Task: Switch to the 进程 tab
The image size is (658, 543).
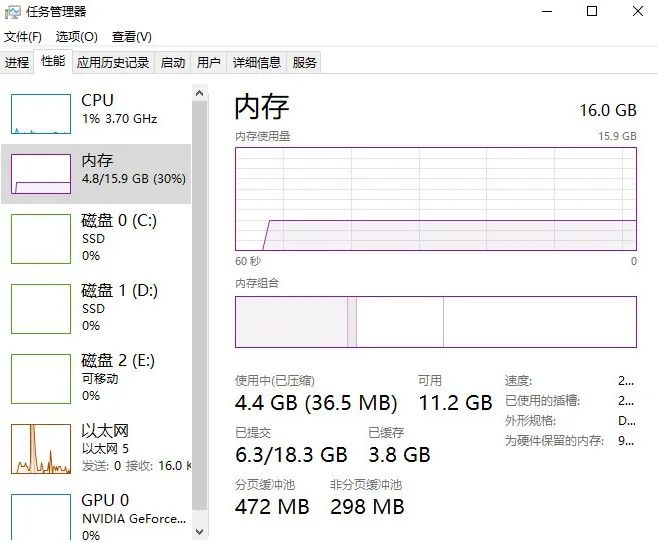Action: click(17, 62)
